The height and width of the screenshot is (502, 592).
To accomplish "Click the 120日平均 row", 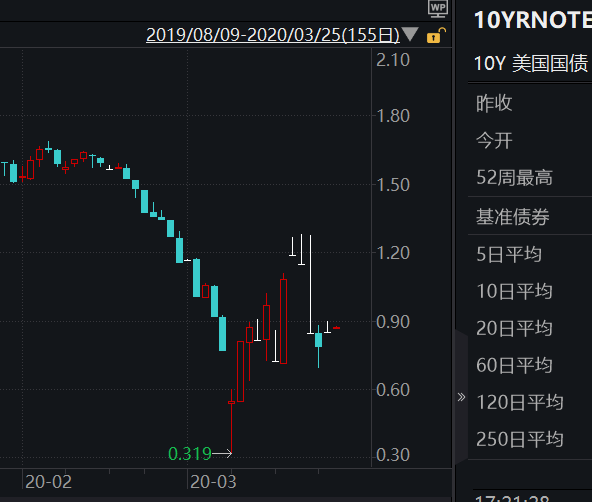I will 530,402.
